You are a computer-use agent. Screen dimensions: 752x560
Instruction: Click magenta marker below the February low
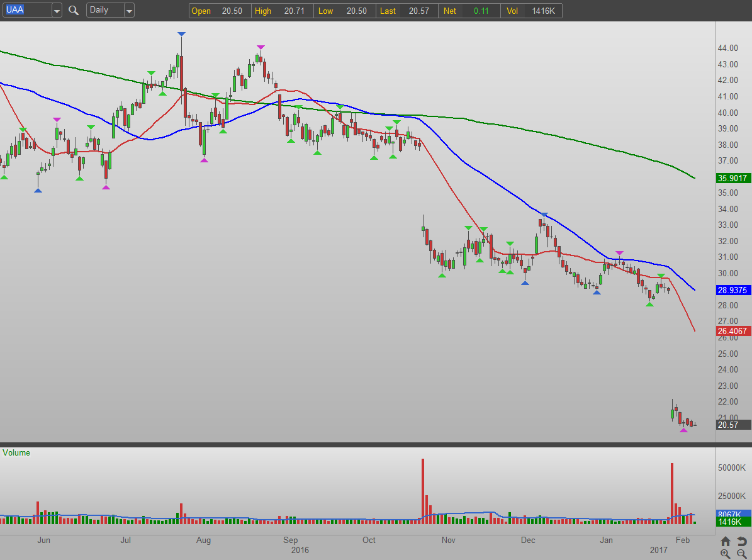click(x=683, y=430)
